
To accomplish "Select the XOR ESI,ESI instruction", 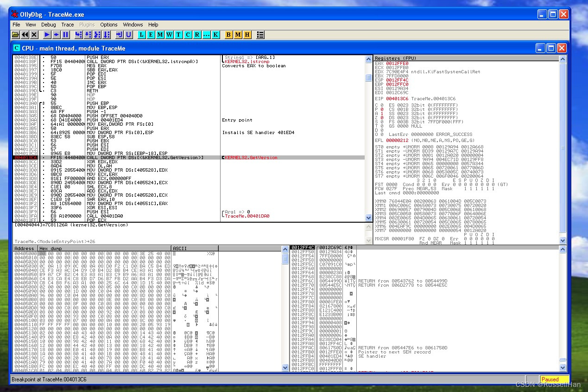I will (100, 208).
